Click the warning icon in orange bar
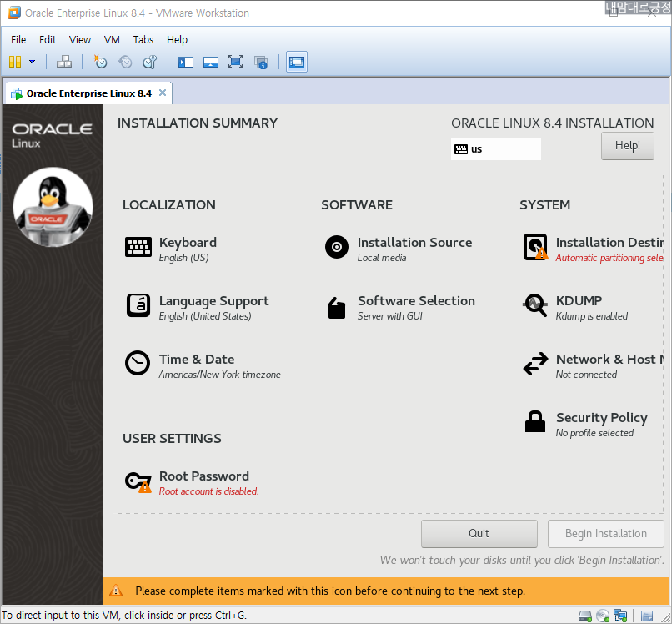 pyautogui.click(x=116, y=591)
